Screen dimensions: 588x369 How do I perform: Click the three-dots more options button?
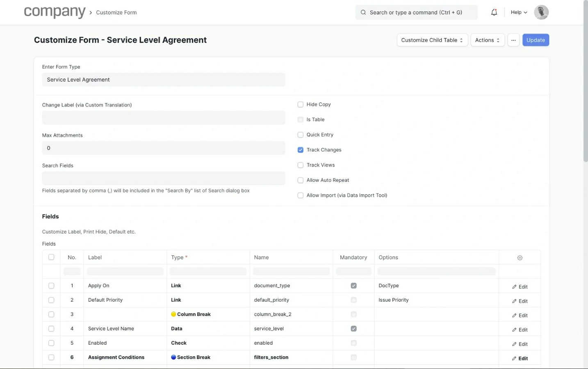coord(513,40)
